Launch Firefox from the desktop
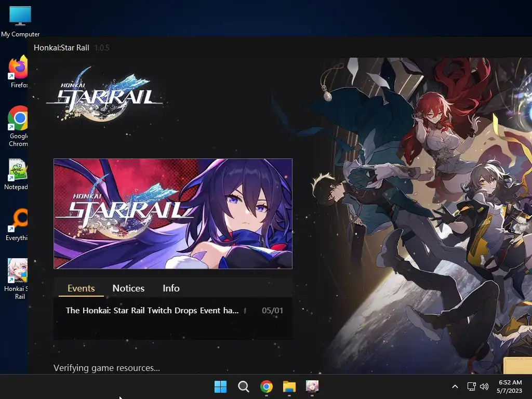The width and height of the screenshot is (532, 399). point(18,71)
